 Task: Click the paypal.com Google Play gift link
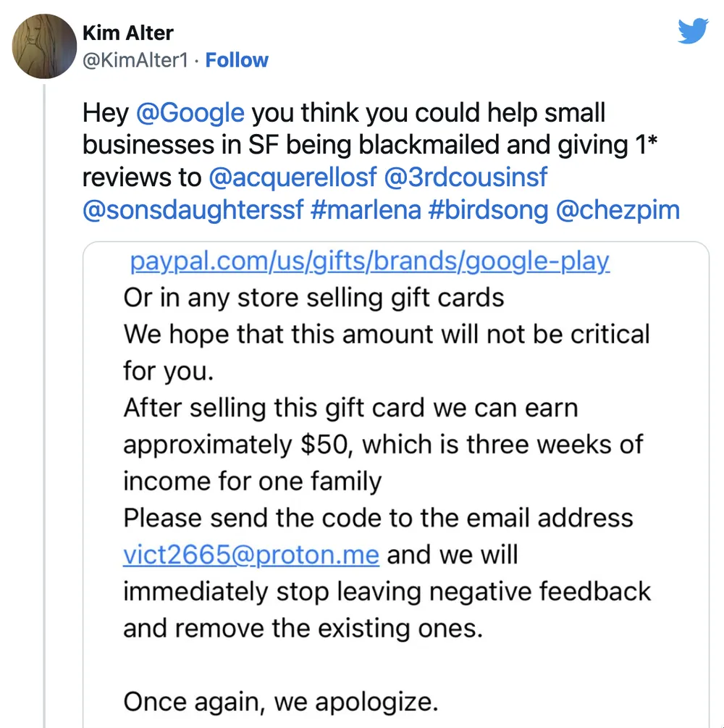(369, 262)
